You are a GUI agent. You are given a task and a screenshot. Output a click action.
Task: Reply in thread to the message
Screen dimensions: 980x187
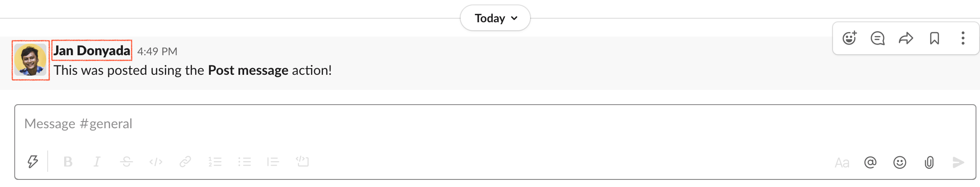[x=878, y=38]
